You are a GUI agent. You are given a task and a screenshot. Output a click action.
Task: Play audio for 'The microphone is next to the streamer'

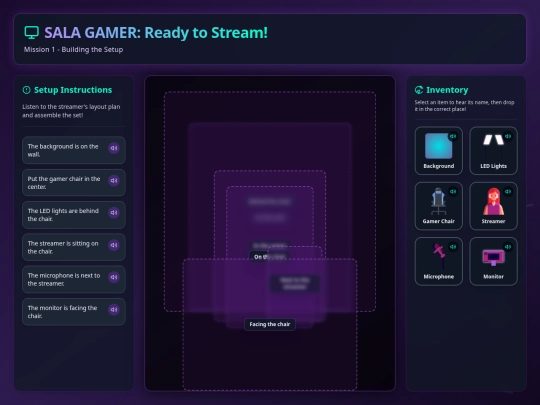pyautogui.click(x=114, y=277)
